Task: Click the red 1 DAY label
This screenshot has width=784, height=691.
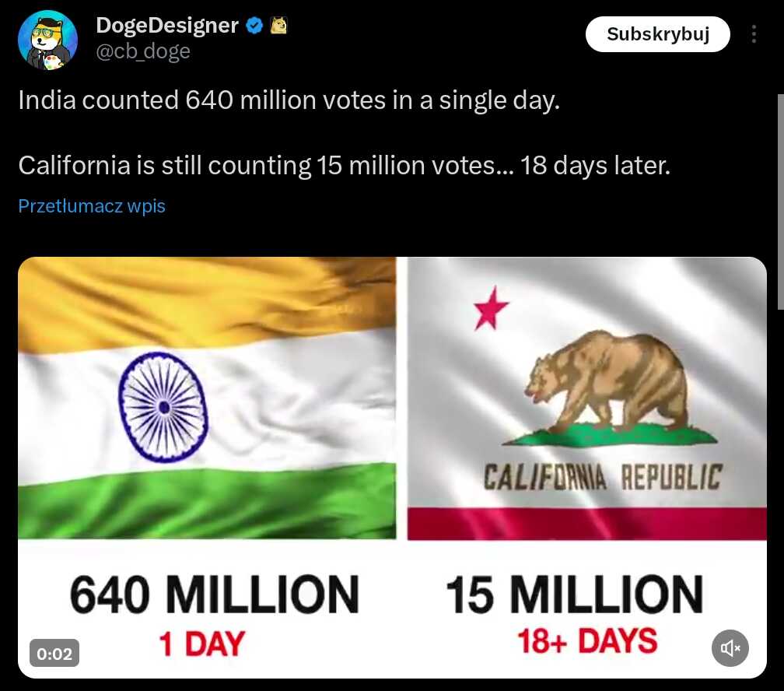Action: point(202,644)
